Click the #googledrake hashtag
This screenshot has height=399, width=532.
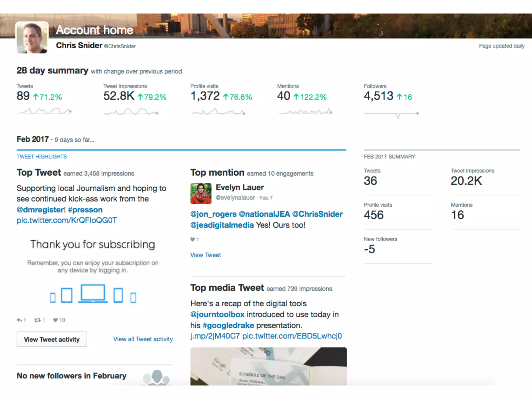[x=228, y=325]
